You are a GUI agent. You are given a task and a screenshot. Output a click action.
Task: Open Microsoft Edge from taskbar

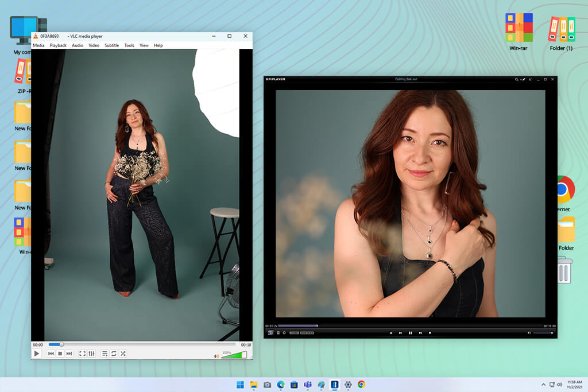(280, 385)
